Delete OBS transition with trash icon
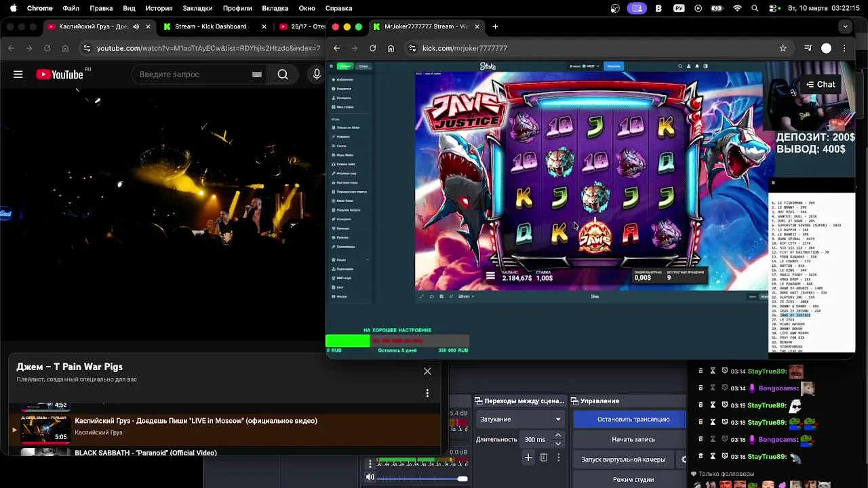Image resolution: width=868 pixels, height=488 pixels. tap(543, 457)
